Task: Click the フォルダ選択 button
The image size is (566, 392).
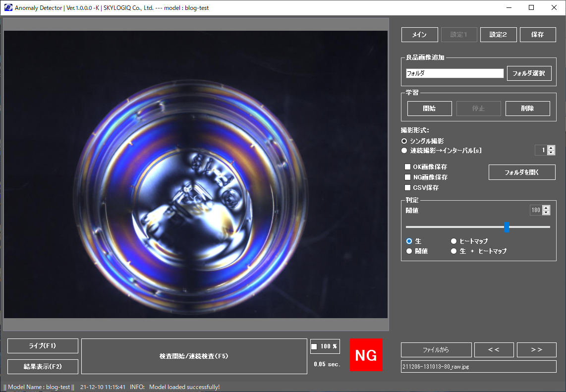Action: [x=529, y=73]
